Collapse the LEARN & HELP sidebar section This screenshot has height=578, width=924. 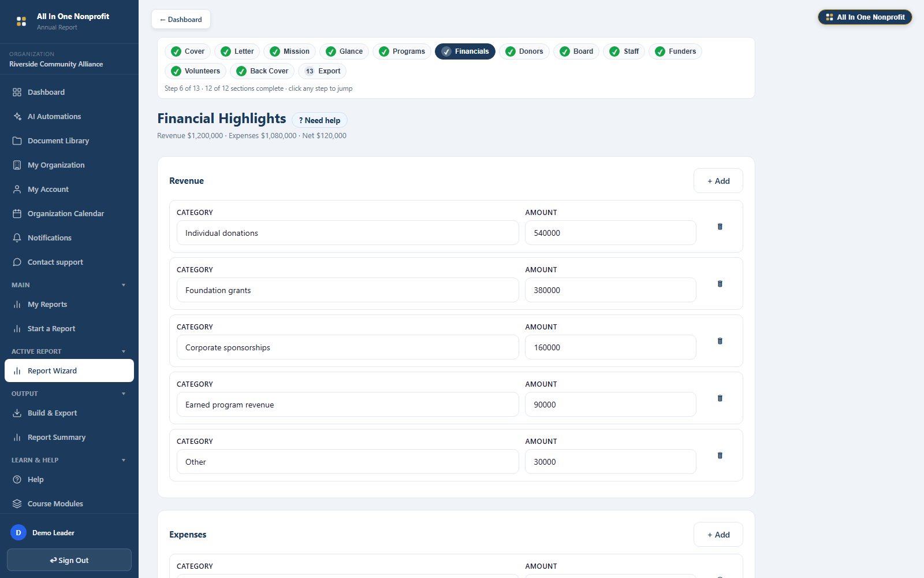click(124, 460)
